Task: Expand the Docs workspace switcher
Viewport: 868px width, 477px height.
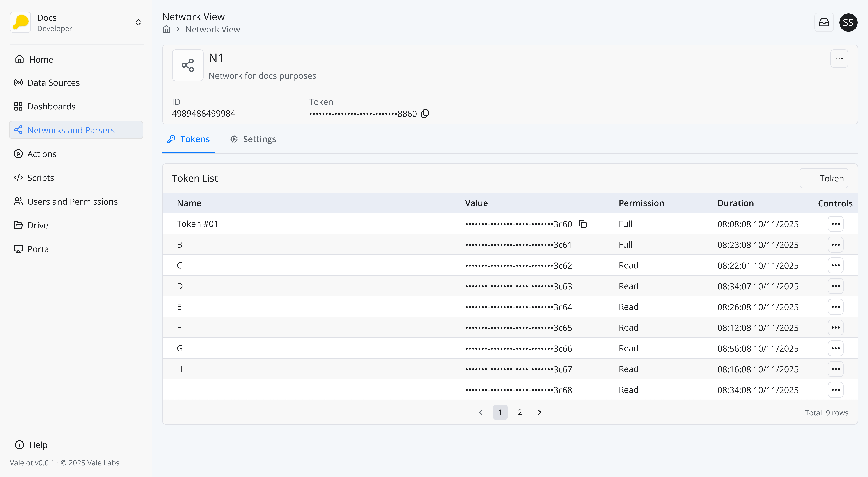Action: pyautogui.click(x=138, y=23)
